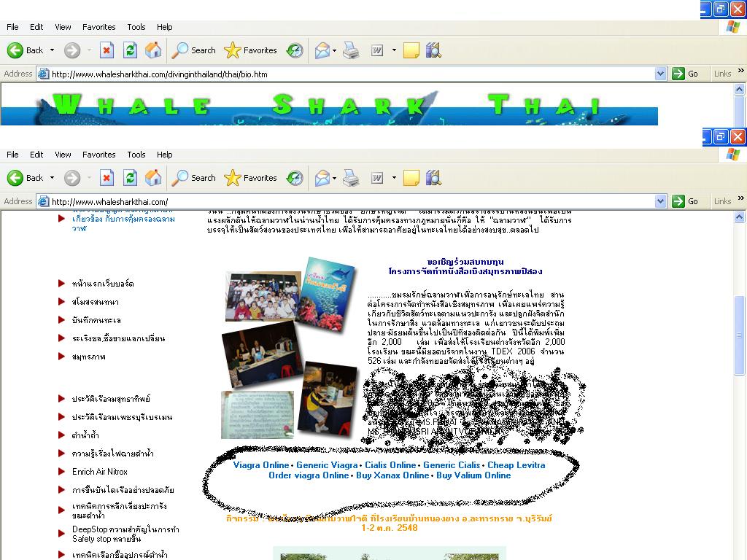747x560 pixels.
Task: Open Favorites menu in lower window
Action: click(x=99, y=155)
